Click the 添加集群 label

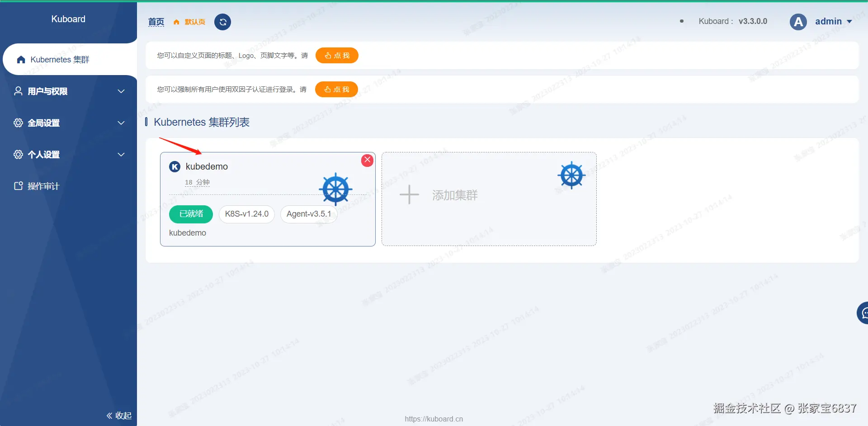(x=455, y=195)
